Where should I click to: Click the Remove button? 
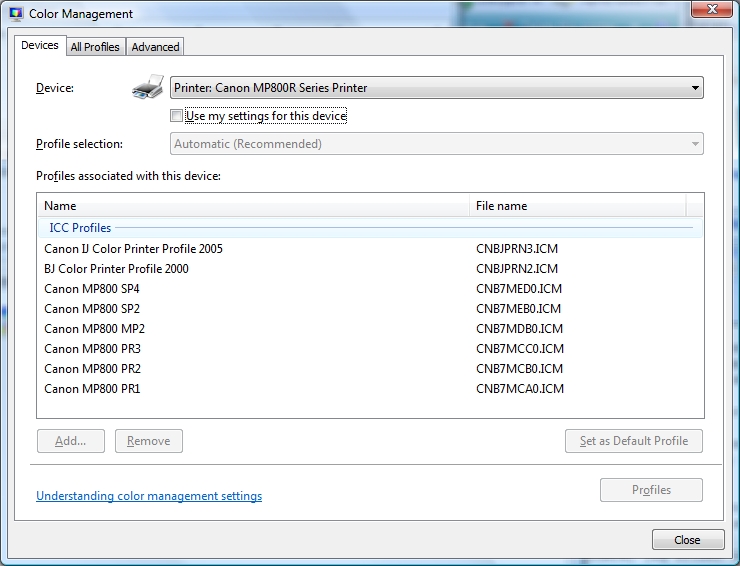point(149,441)
